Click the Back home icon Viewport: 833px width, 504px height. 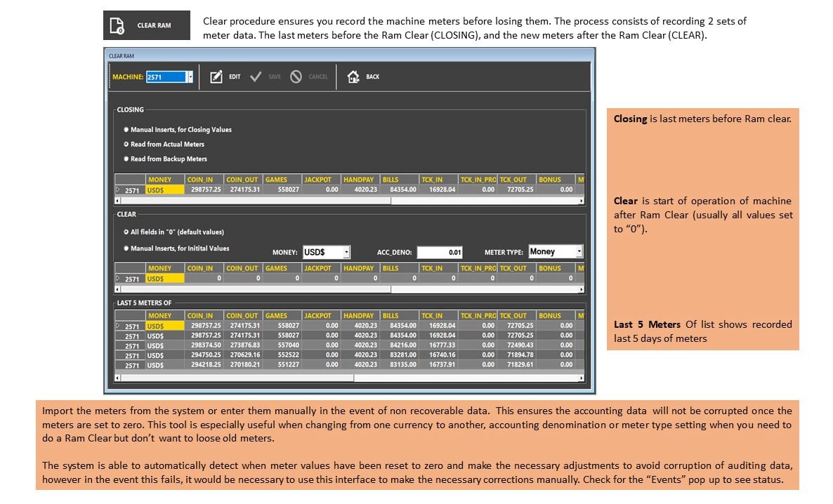353,77
